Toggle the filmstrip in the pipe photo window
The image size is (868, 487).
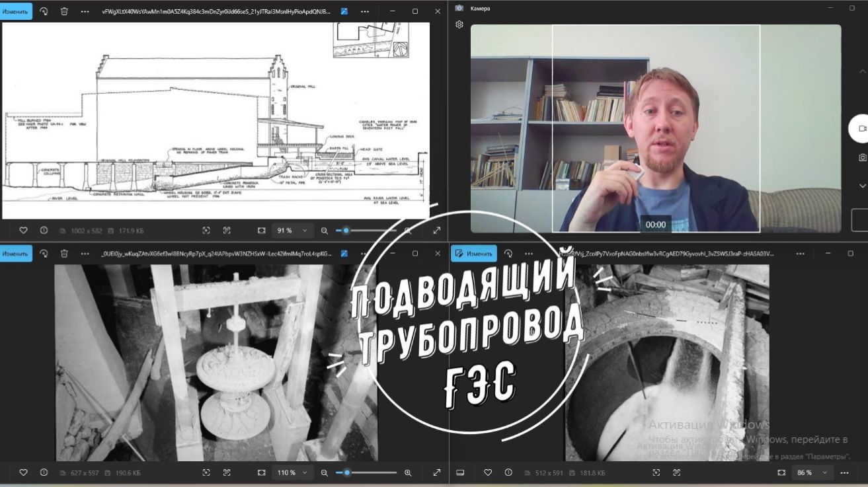[x=461, y=472]
